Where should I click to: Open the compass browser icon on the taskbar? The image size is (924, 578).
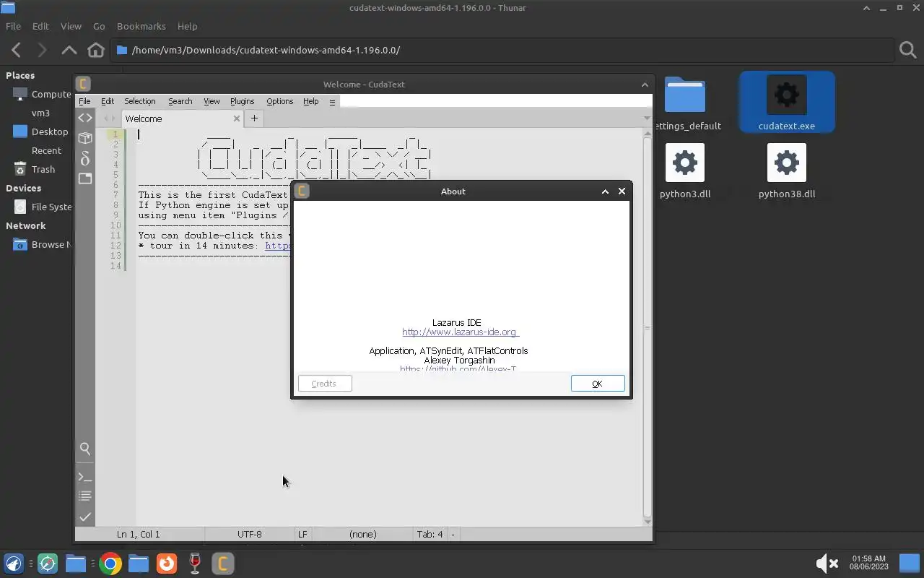[48, 564]
